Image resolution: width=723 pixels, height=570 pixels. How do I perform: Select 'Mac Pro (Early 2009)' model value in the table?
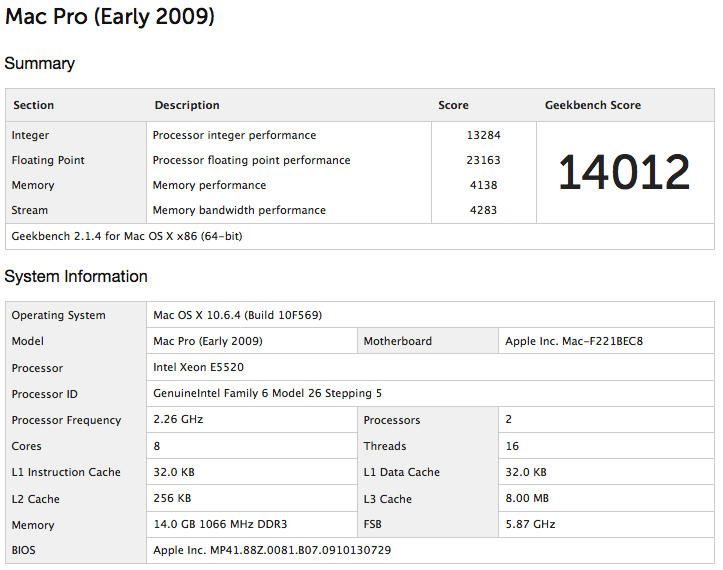(x=208, y=341)
